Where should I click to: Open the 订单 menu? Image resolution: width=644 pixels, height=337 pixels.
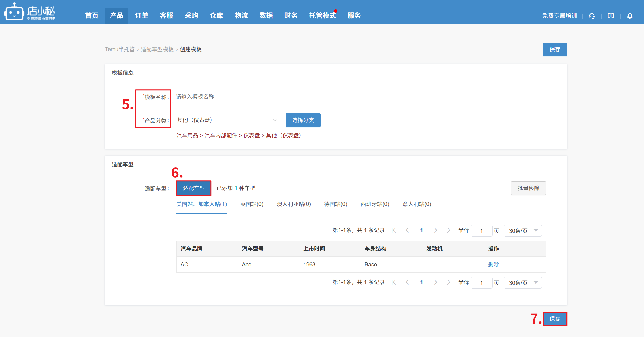coord(141,16)
